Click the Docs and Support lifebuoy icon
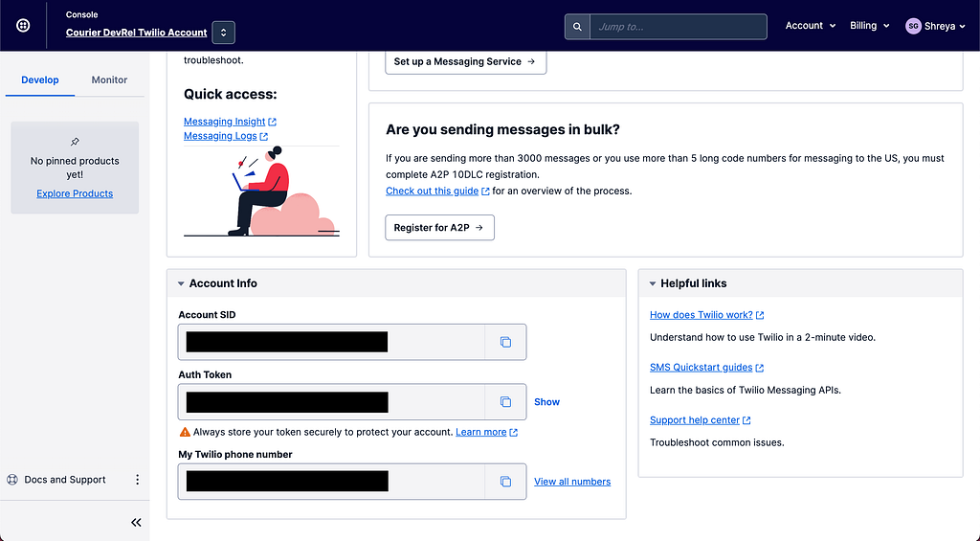Screen dimensions: 980x541 (x=11, y=480)
